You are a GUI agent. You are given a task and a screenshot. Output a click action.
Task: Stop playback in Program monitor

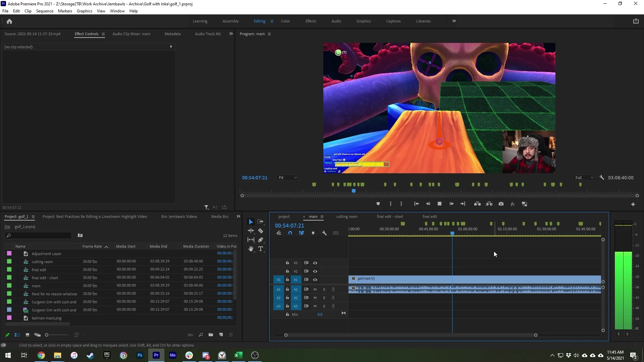click(439, 204)
